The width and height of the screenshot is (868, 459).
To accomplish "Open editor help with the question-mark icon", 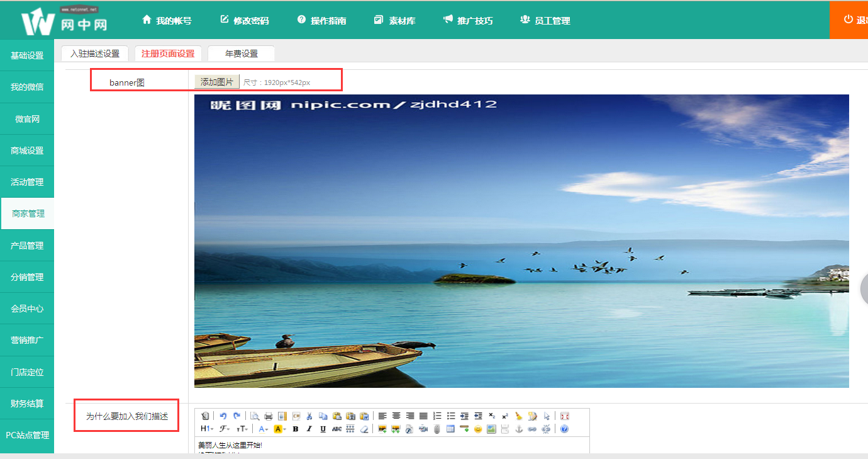I will 564,429.
